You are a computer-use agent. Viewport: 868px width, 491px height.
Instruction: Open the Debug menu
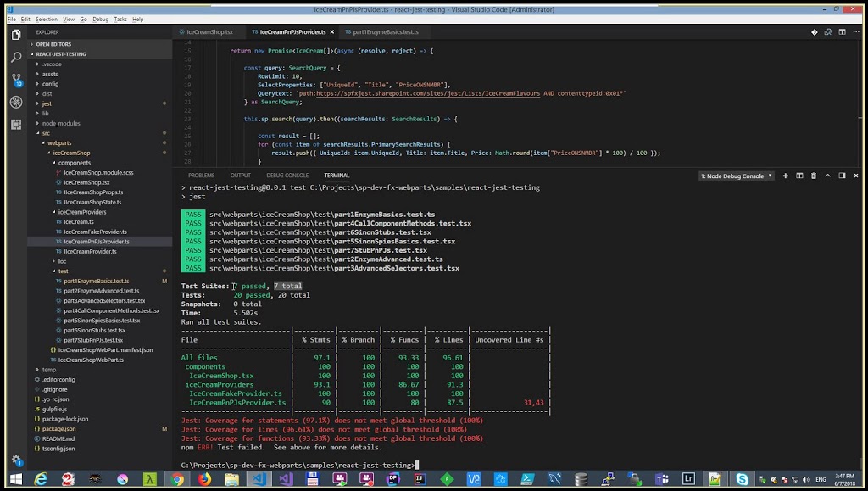(x=100, y=20)
